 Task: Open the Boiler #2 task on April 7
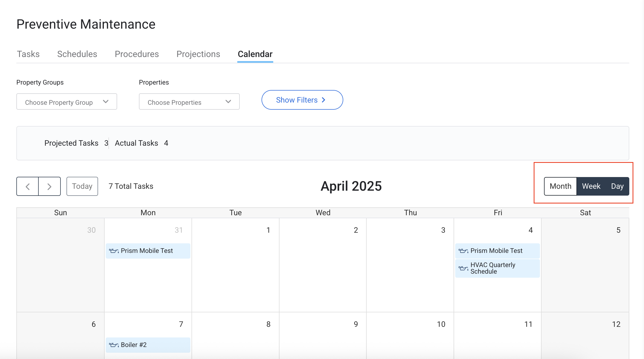click(148, 345)
